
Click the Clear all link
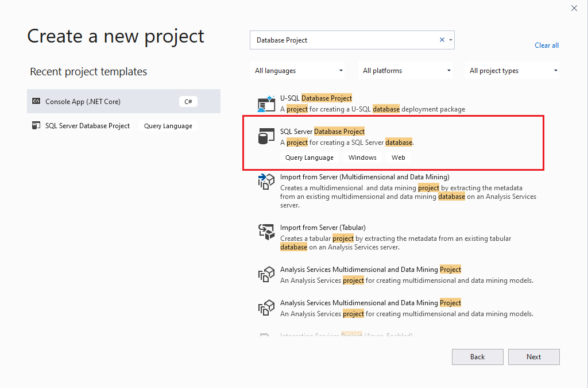point(546,45)
